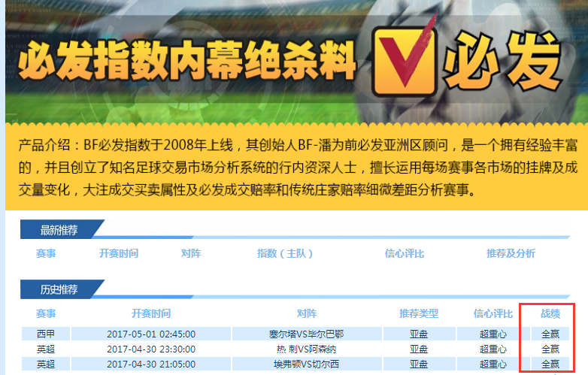Click 全赢 in the 塞尔塔VS毕尔巴鄂 row
Screen dimensions: 588x375
[x=550, y=334]
